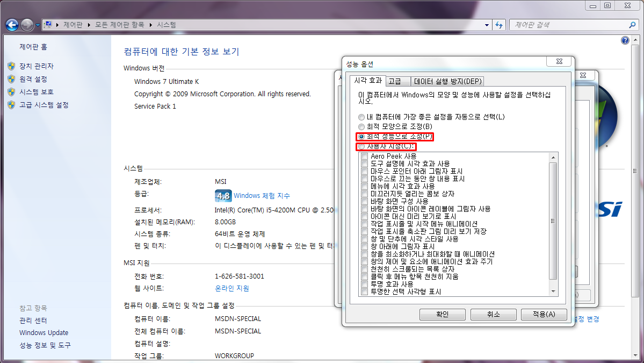644x363 pixels.
Task: Open Windows 체험 지수 link
Action: (x=262, y=196)
